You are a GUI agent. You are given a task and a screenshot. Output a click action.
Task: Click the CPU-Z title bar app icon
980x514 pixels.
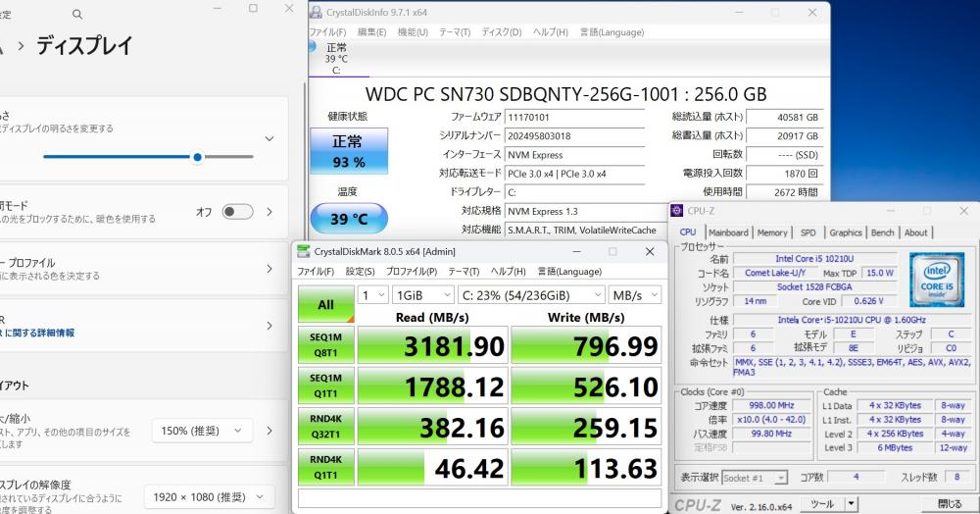(677, 211)
